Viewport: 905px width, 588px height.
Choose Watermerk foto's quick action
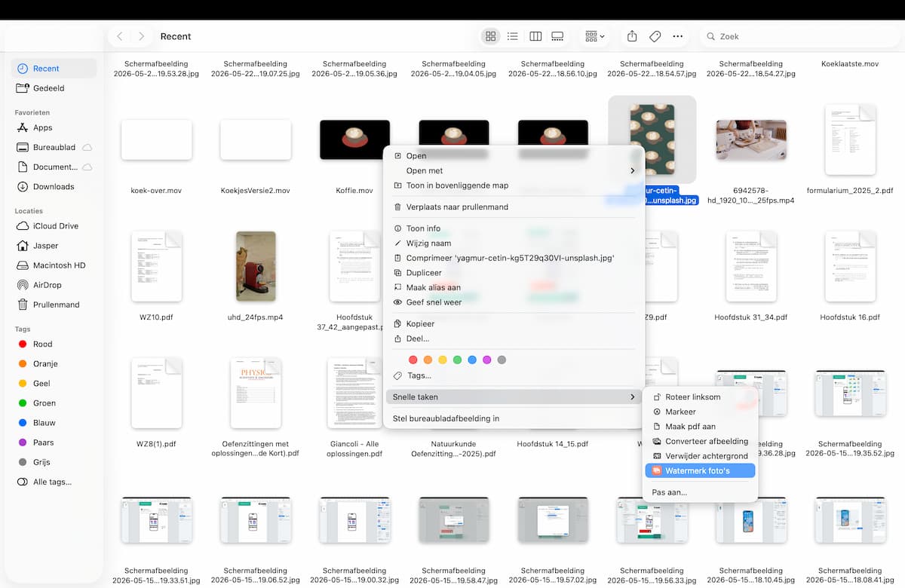[x=701, y=471]
